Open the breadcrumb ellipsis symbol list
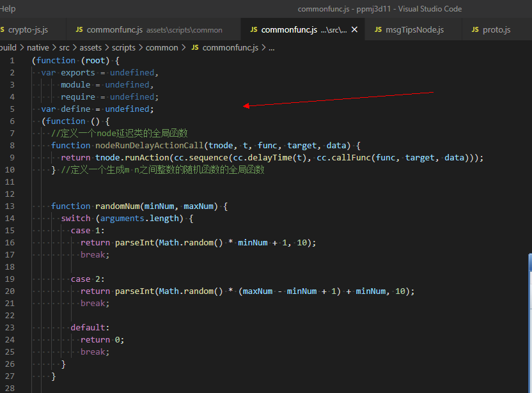The image size is (532, 393). pos(271,48)
